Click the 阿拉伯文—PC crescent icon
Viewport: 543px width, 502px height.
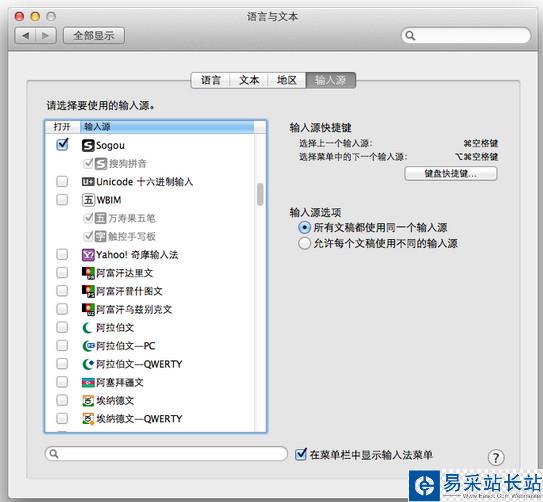[x=88, y=346]
